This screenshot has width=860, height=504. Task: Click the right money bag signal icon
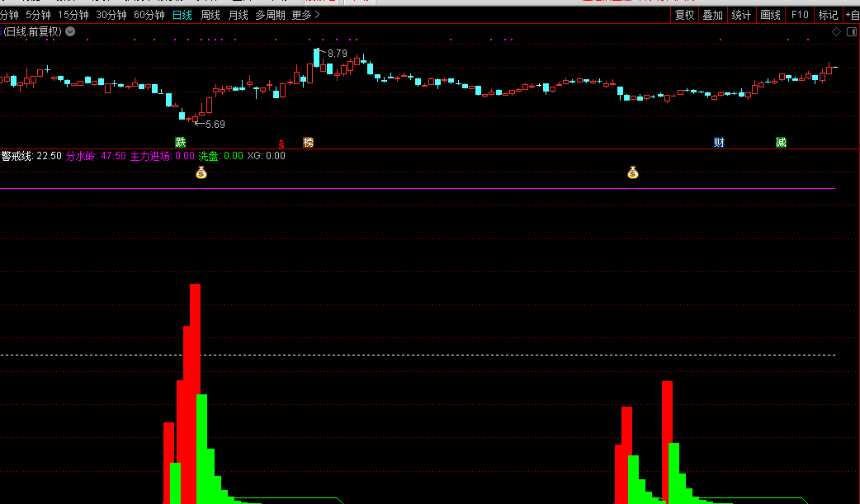click(x=633, y=172)
